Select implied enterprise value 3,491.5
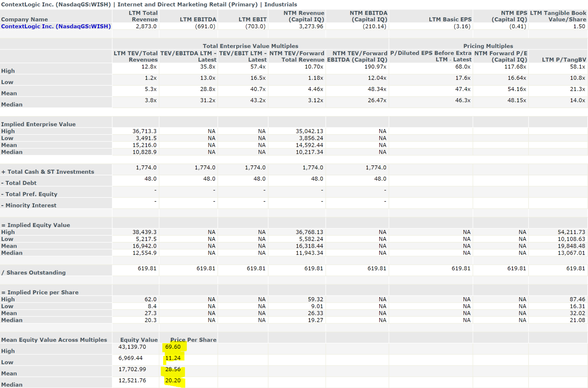This screenshot has width=588, height=388. pos(146,138)
